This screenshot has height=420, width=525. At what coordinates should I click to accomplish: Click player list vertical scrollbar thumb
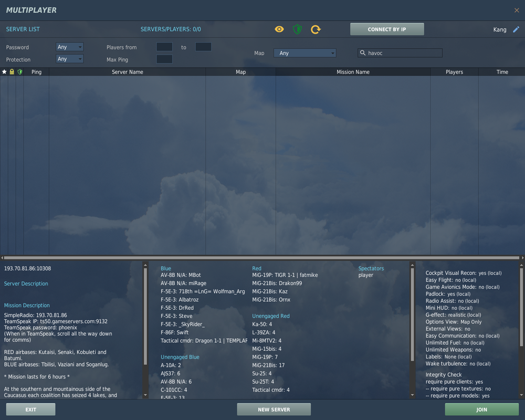pyautogui.click(x=412, y=315)
